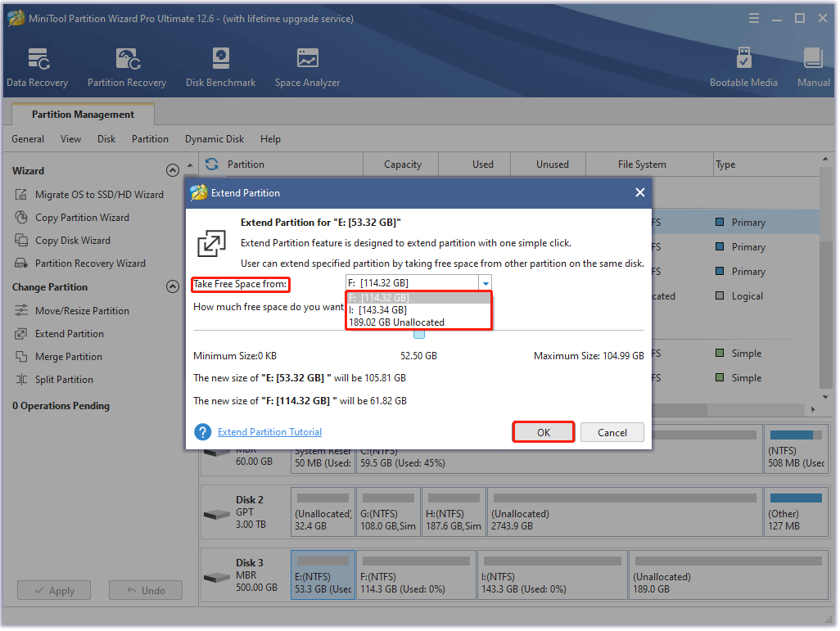Select the Disk 2 drive icon
840x631 pixels.
(217, 516)
